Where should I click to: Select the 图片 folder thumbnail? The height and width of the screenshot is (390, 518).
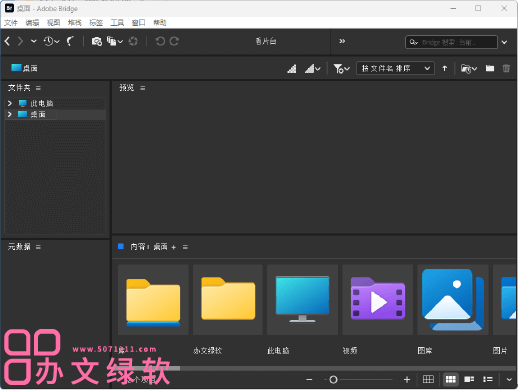(505, 300)
